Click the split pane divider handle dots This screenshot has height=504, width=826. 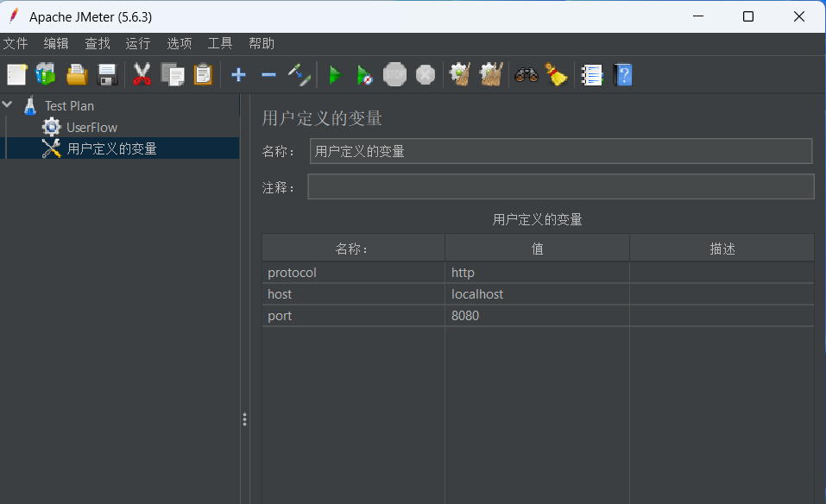click(244, 419)
